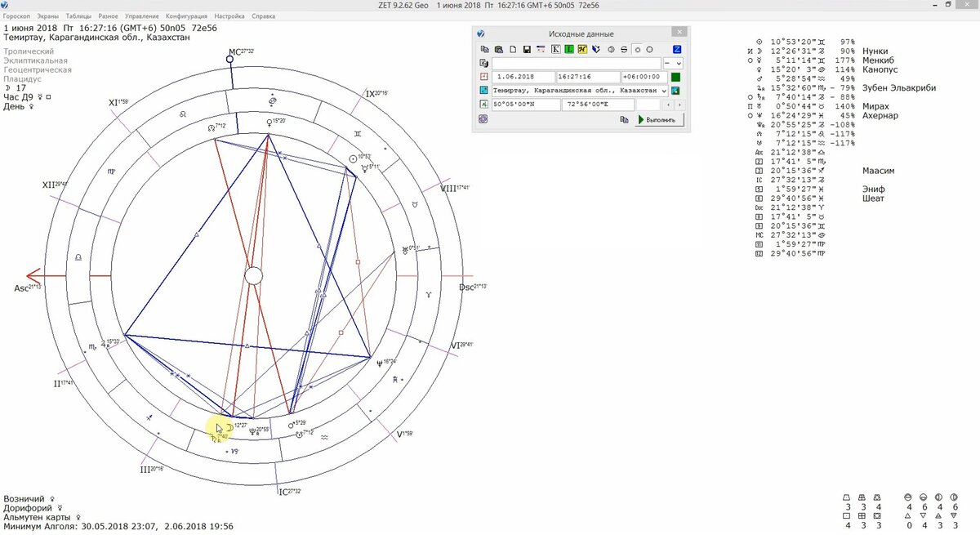Click the IC label at chart bottom
This screenshot has width=980, height=535.
(x=289, y=492)
